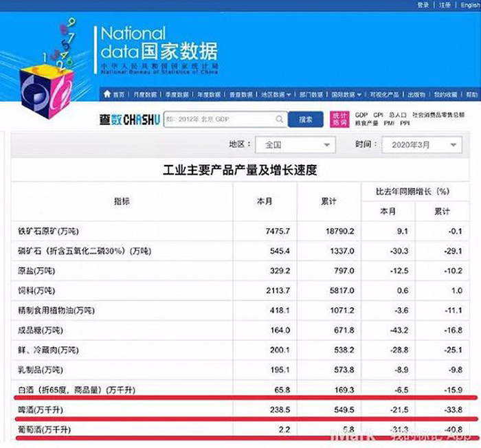Open the 部门数据 menu item
Screen dimensions: 481x448
(311, 95)
